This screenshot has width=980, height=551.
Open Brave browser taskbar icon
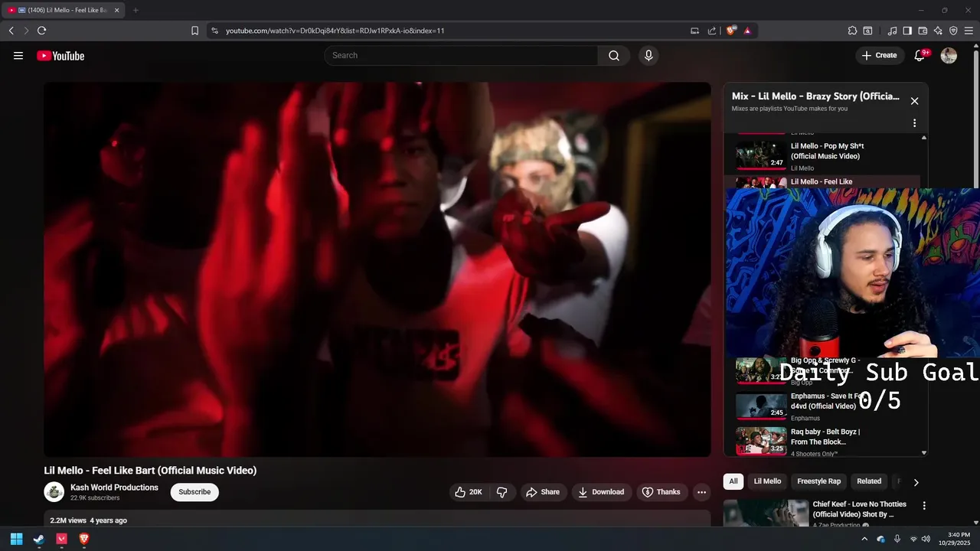pyautogui.click(x=84, y=539)
